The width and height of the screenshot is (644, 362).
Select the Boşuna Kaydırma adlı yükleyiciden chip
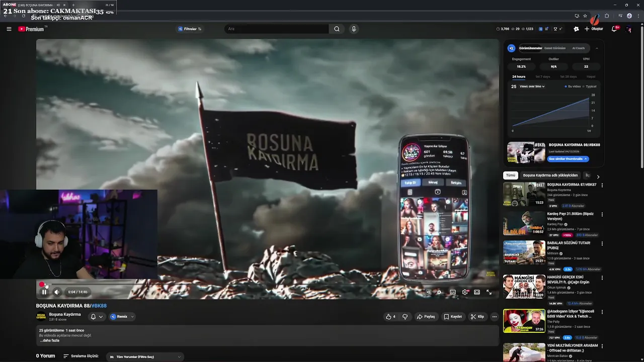tap(550, 175)
